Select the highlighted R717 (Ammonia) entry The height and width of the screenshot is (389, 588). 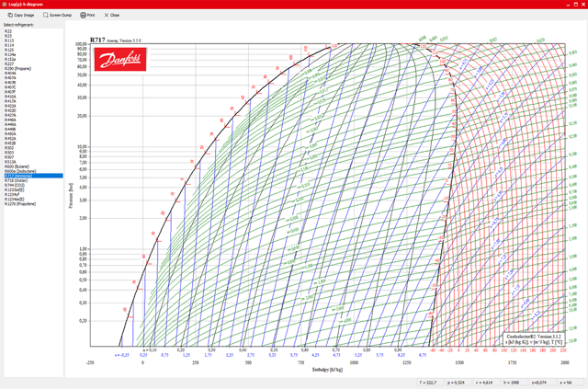18,176
